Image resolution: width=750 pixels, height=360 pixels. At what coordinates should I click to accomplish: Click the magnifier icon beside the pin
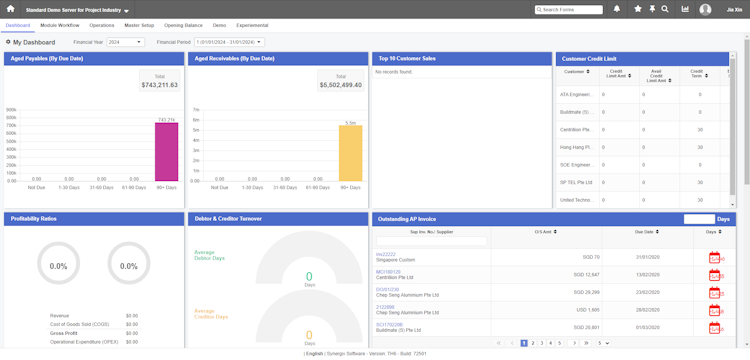coord(665,9)
